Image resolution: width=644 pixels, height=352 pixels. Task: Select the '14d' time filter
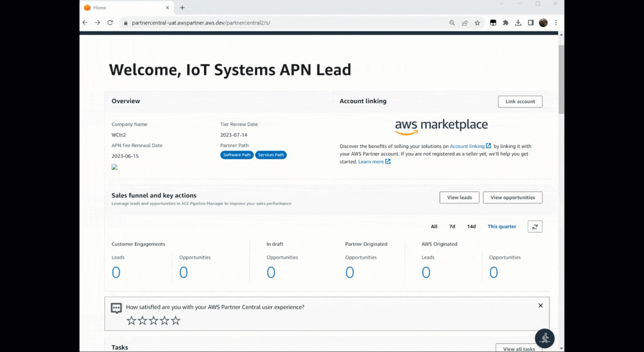coord(471,227)
